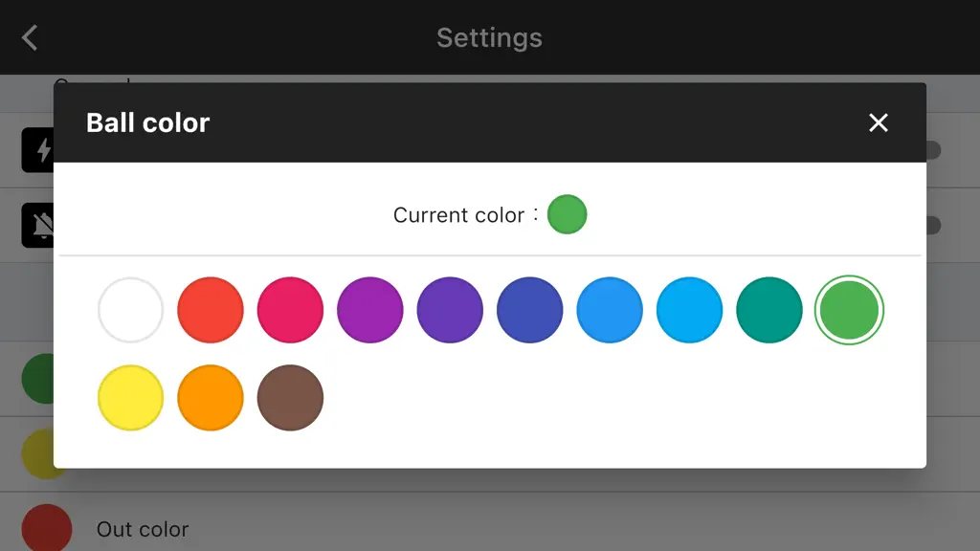Choose the light sky blue swatch
Image resolution: width=980 pixels, height=551 pixels.
(689, 310)
